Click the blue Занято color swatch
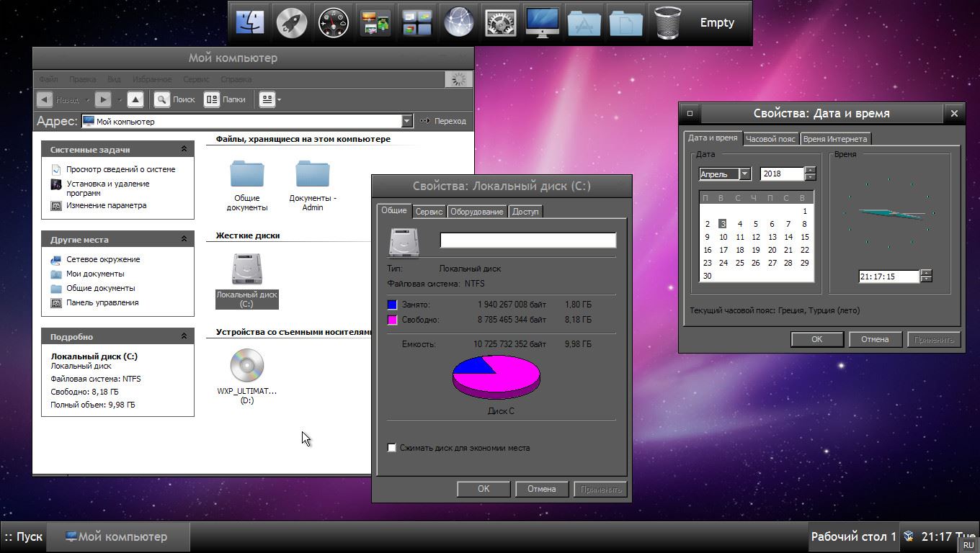 tap(392, 305)
